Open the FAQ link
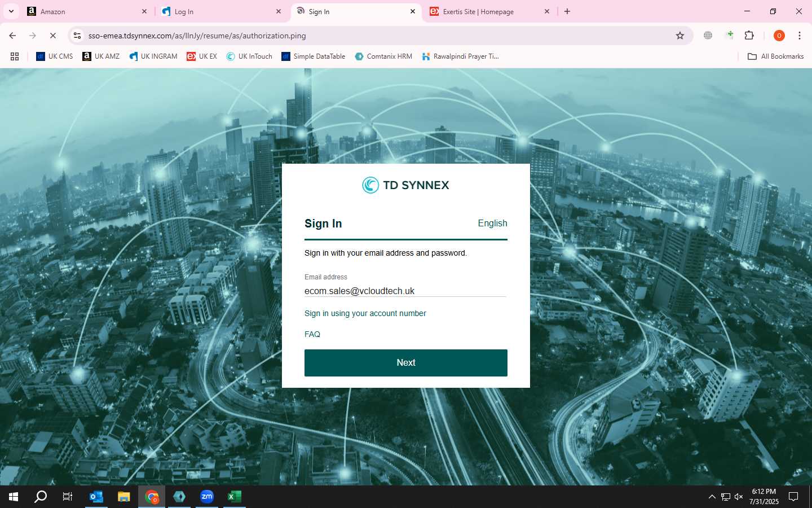Screen dimensions: 812x508 point(312,334)
